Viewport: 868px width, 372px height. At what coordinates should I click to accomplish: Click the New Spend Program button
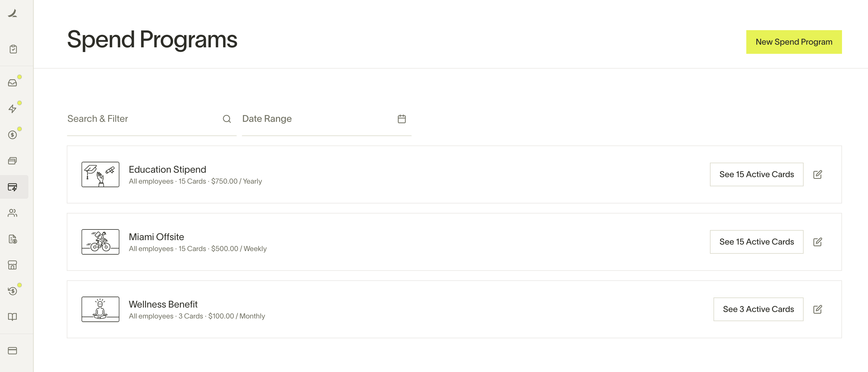(x=794, y=42)
